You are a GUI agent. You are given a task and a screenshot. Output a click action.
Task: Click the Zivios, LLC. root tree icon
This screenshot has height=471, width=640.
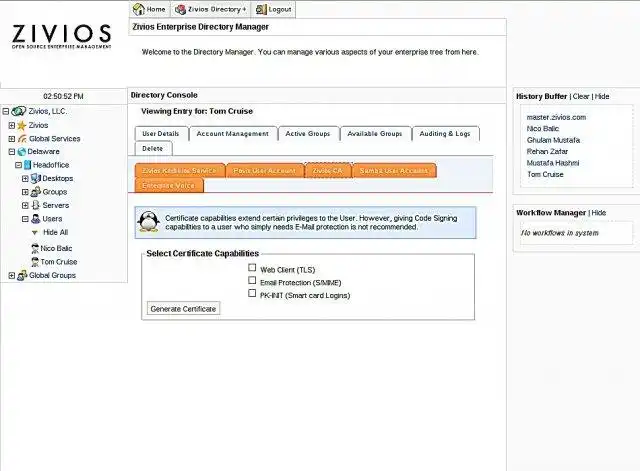click(x=19, y=111)
